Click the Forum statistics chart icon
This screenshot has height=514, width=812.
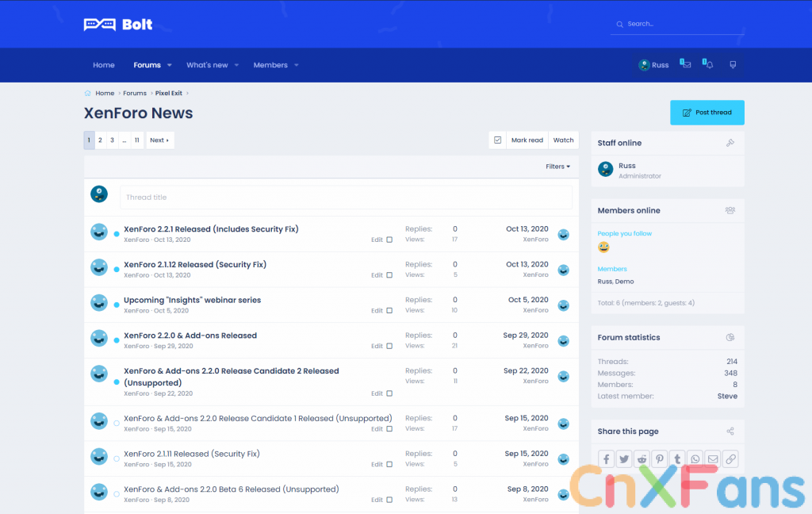(730, 337)
